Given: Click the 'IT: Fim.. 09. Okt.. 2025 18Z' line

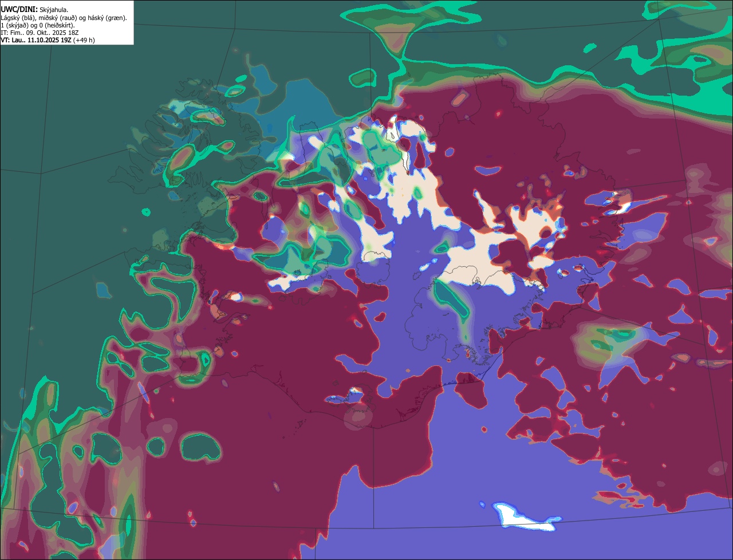Looking at the screenshot, I should (40, 33).
